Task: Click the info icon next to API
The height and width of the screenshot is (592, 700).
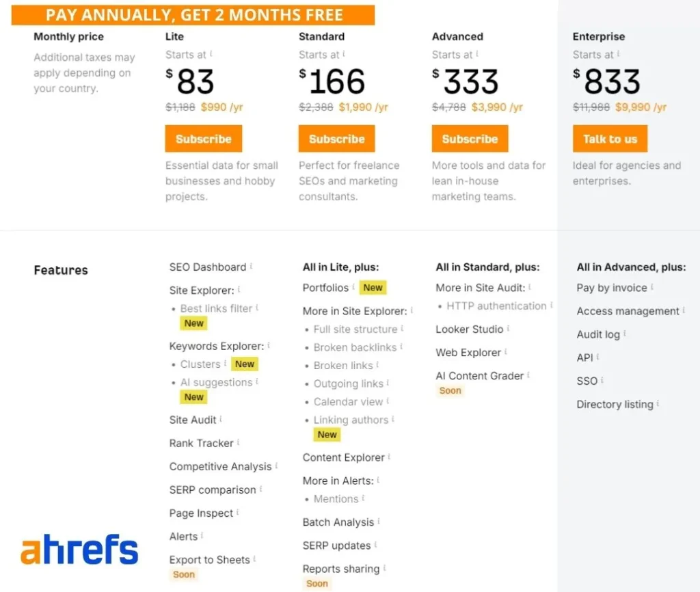Action: coord(598,357)
